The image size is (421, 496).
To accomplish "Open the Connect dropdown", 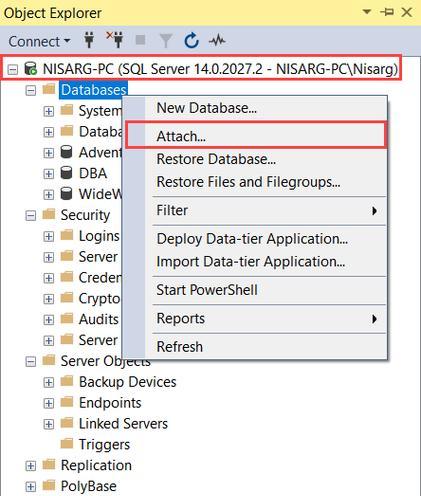I will (39, 41).
